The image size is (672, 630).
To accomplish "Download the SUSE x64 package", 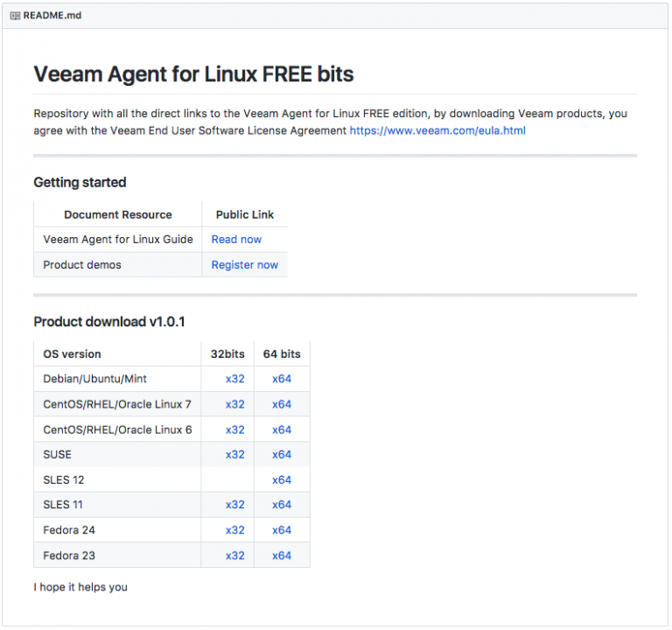I will (x=282, y=454).
